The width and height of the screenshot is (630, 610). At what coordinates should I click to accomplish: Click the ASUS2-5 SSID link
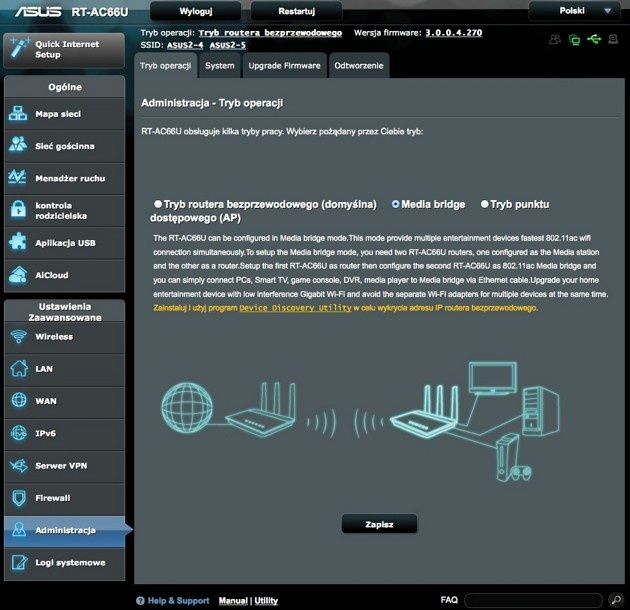[x=227, y=45]
